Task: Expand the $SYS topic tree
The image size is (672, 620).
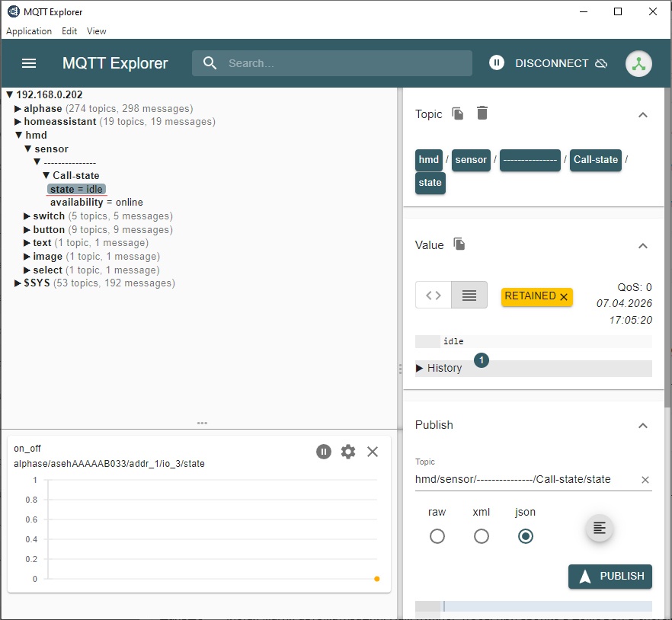Action: 18,283
